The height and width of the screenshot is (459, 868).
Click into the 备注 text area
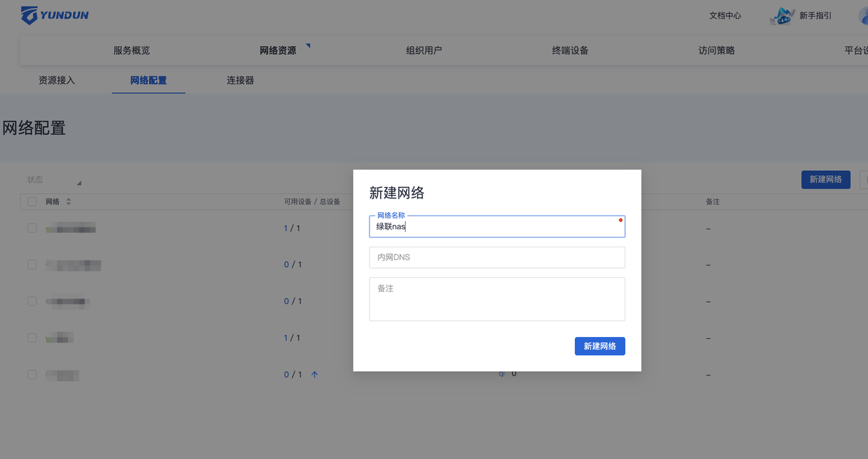pos(496,299)
